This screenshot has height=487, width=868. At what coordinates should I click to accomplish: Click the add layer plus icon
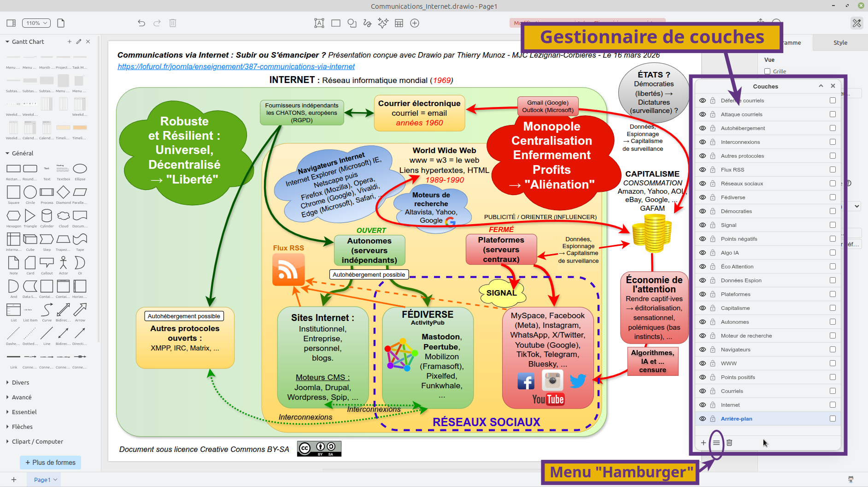(x=703, y=443)
